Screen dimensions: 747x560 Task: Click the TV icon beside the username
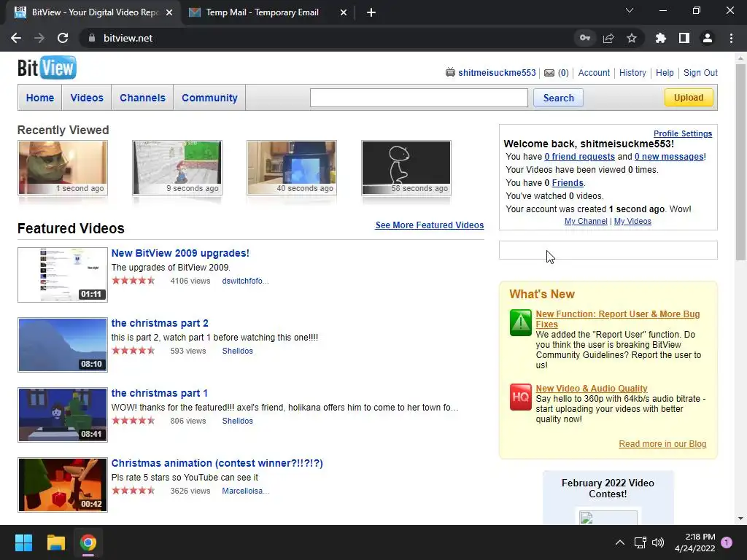pyautogui.click(x=450, y=72)
